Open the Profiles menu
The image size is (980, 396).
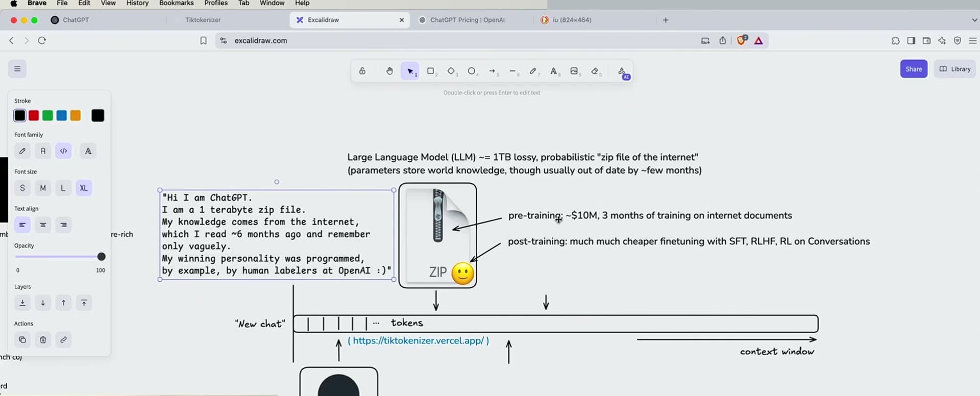coord(216,3)
